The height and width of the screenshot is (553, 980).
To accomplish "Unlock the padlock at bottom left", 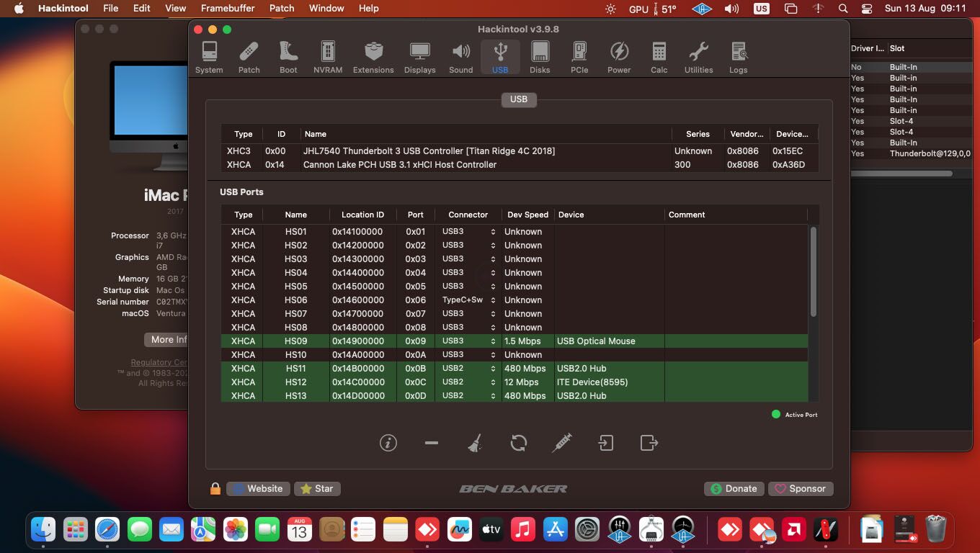I will (215, 488).
